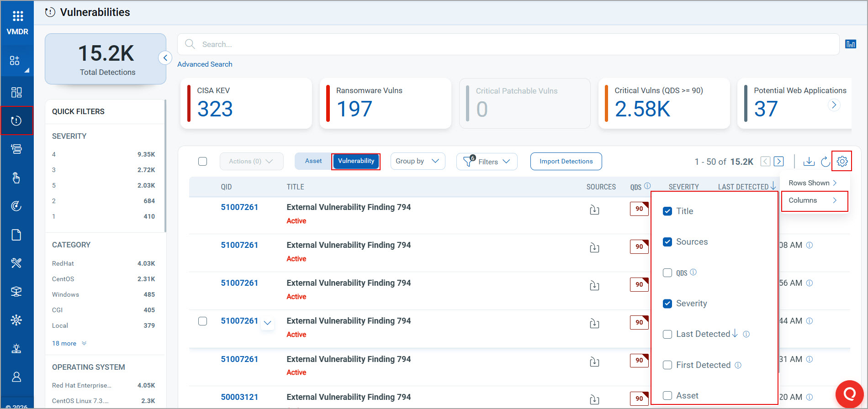Open the Rows Shown submenu
This screenshot has width=868, height=409.
click(813, 183)
